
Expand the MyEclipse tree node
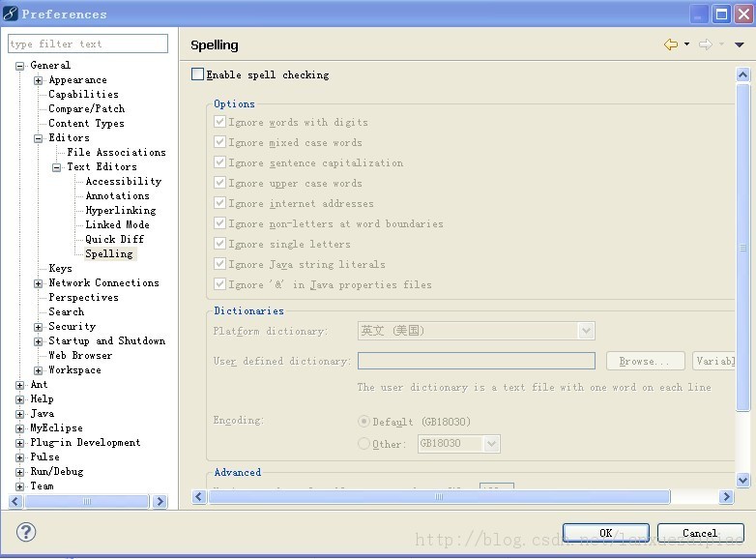[19, 428]
